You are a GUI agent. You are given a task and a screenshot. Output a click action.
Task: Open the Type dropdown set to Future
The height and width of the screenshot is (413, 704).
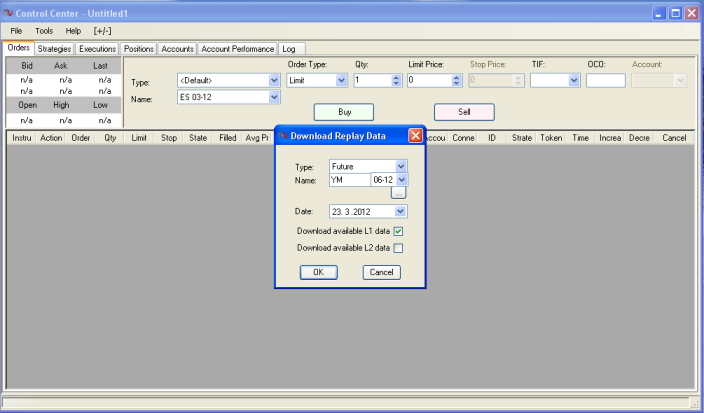click(x=402, y=166)
